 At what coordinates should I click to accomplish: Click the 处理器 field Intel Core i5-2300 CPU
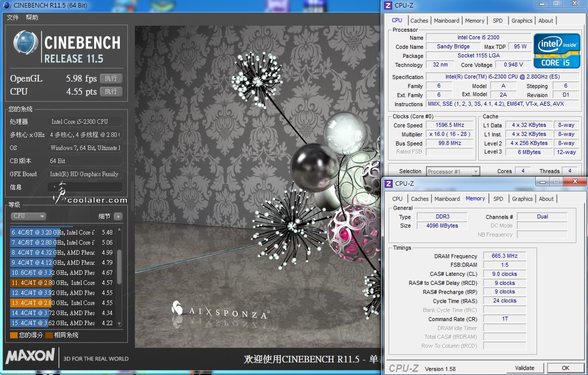click(85, 121)
